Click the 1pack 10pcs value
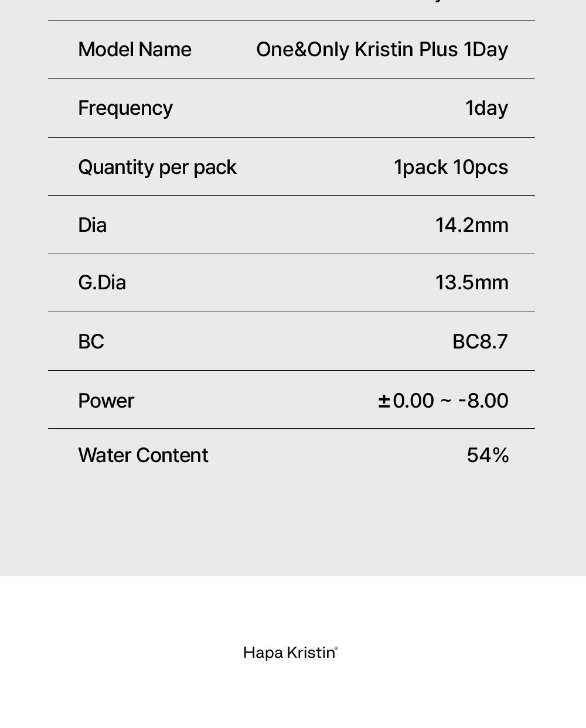Image resolution: width=586 pixels, height=728 pixels. click(451, 167)
